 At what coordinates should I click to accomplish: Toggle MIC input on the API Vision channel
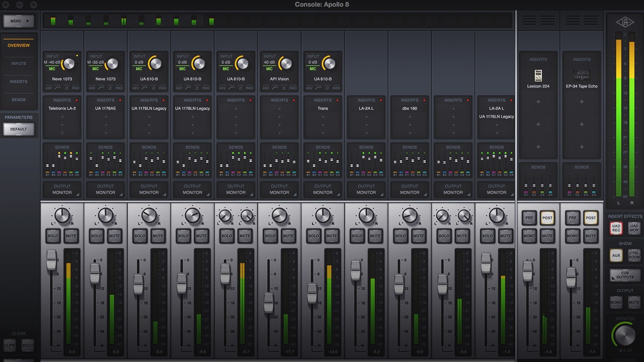click(x=269, y=69)
